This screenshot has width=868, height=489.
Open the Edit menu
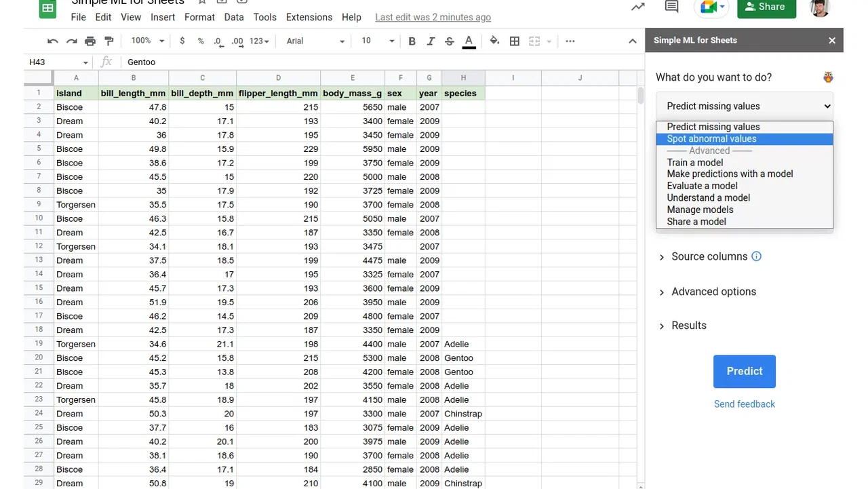[x=103, y=17]
